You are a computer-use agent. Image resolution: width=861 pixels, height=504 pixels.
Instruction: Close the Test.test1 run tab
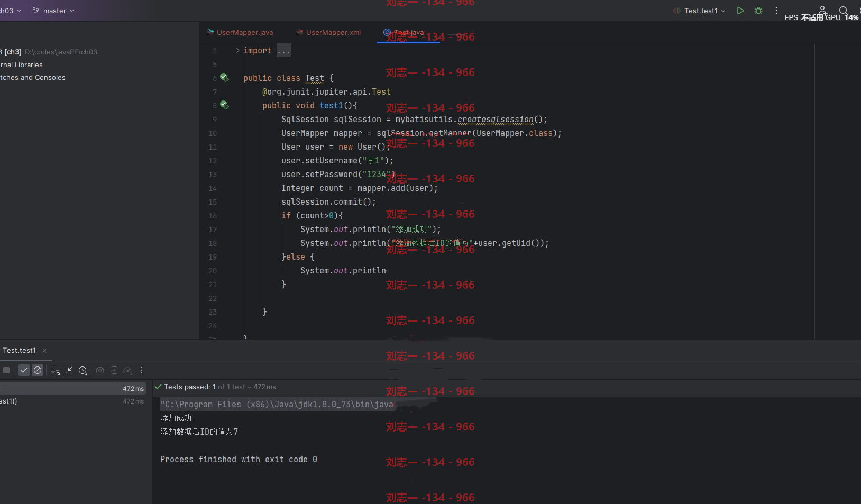(x=44, y=351)
